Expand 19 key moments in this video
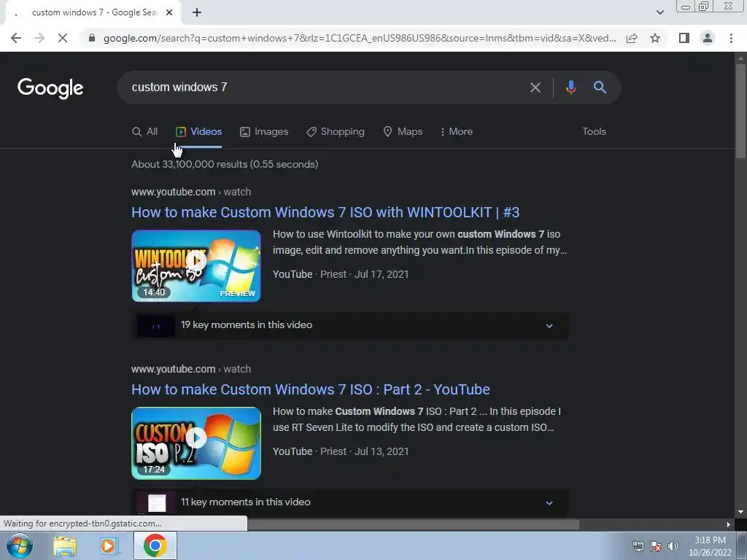This screenshot has width=747, height=560. 349,326
